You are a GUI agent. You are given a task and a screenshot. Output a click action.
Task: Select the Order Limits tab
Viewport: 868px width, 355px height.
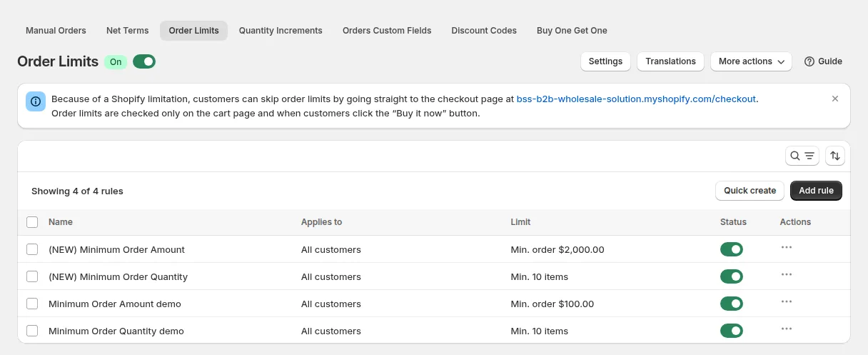(x=194, y=31)
